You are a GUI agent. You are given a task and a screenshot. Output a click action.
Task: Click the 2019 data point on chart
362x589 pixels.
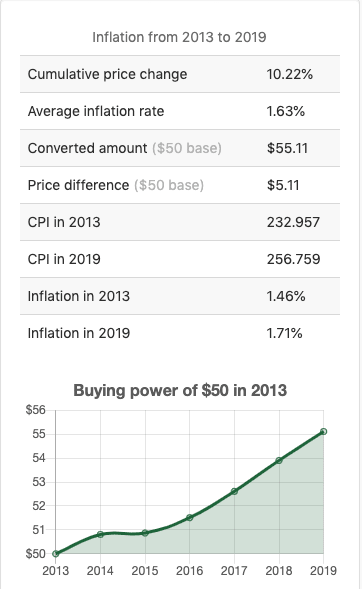tap(323, 432)
